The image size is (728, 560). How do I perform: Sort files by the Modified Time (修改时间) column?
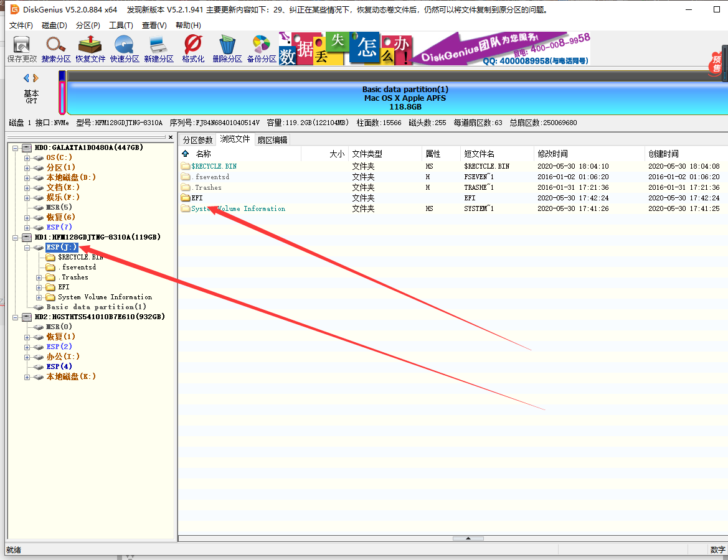point(552,154)
